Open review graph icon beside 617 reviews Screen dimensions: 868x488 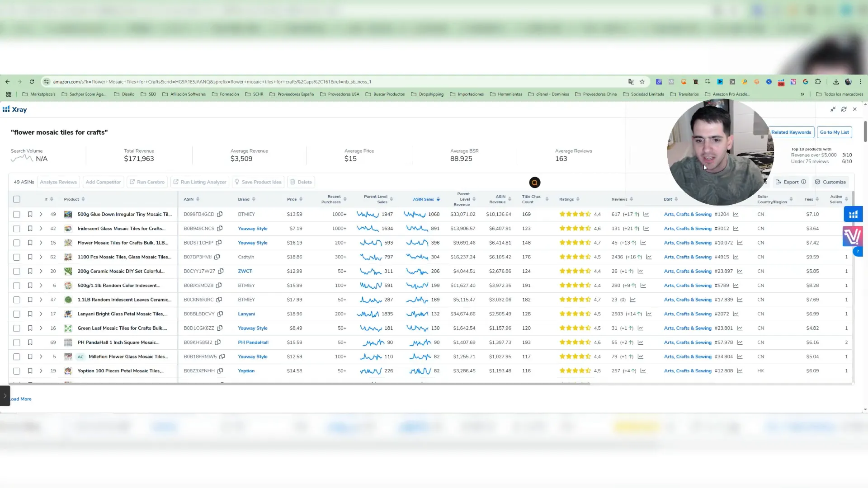646,214
